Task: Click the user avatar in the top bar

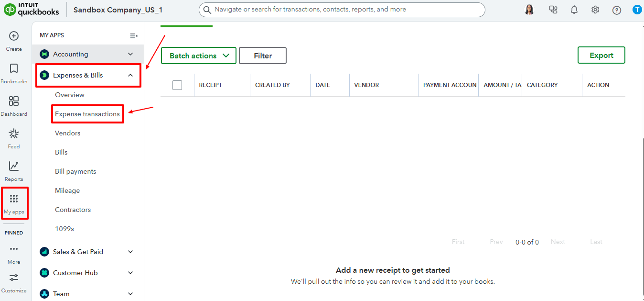Action: pos(529,9)
